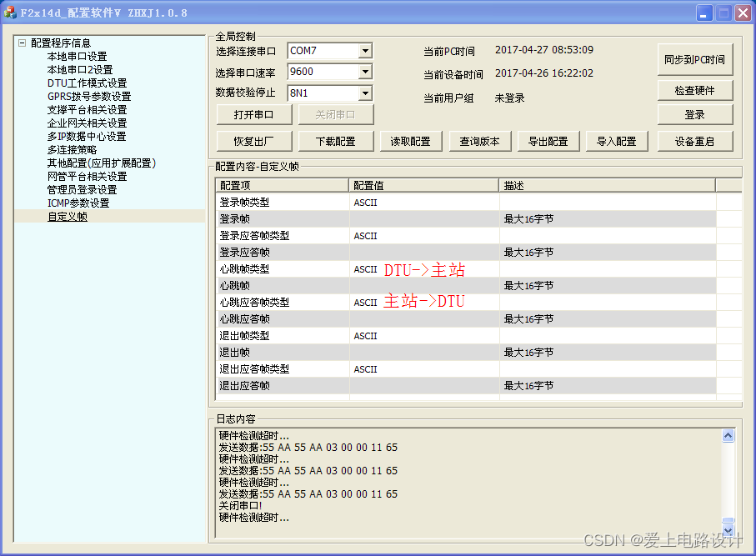Open the 数据校验停止 8N1 dropdown
The image size is (756, 556).
(368, 93)
